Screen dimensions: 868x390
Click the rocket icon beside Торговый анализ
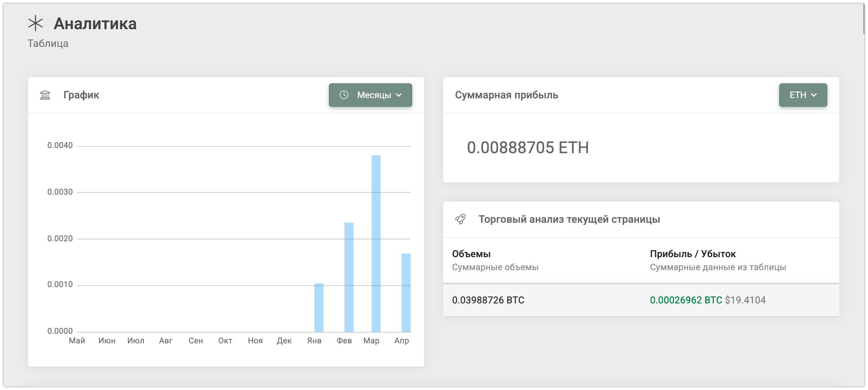(x=460, y=219)
